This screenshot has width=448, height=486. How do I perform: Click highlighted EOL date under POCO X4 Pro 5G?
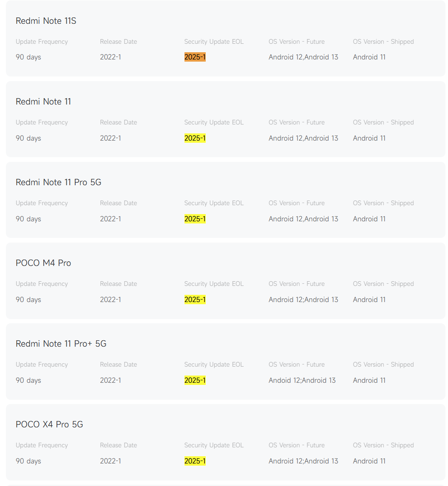tap(195, 461)
